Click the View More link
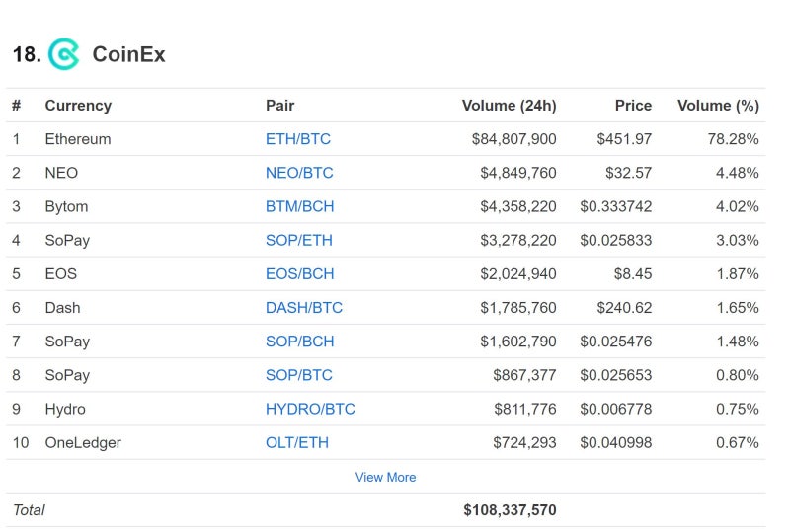Viewport: 790px width, 532px height. (x=385, y=477)
